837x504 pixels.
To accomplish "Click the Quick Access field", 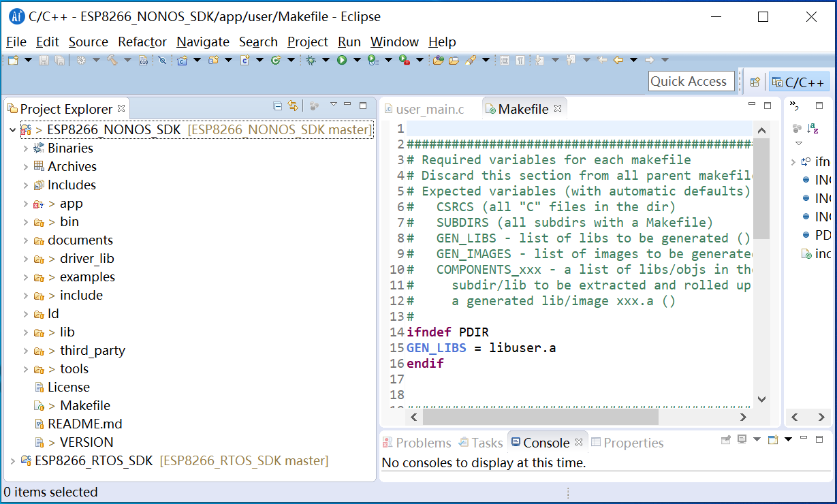I will point(691,81).
